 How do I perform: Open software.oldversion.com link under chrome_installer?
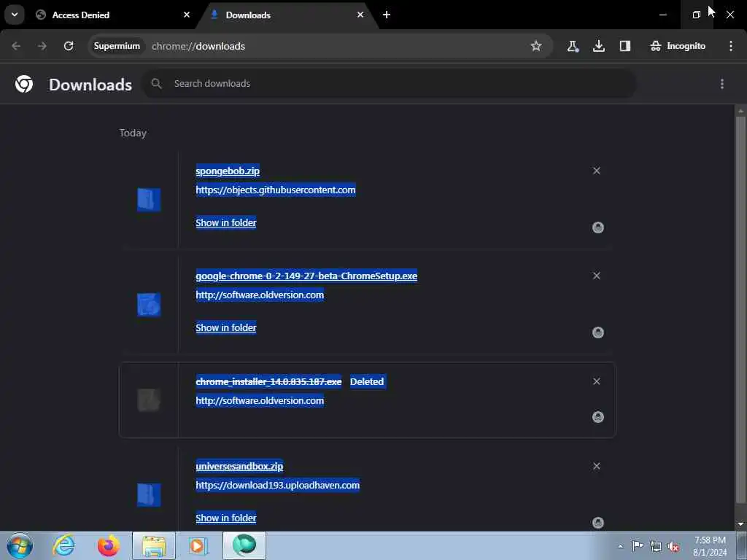tap(260, 401)
